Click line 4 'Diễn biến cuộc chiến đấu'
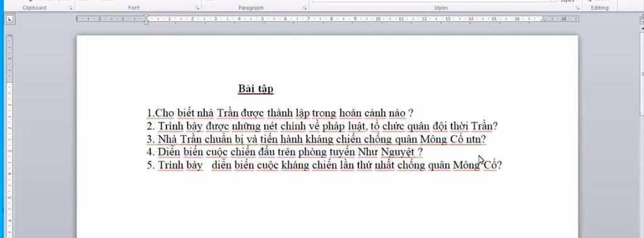The image size is (644, 238). pyautogui.click(x=285, y=152)
